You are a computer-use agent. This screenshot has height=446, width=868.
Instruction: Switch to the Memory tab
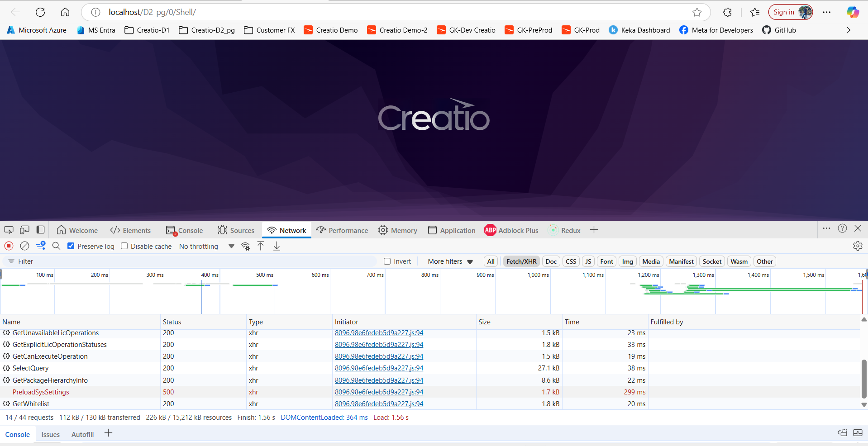pyautogui.click(x=398, y=230)
